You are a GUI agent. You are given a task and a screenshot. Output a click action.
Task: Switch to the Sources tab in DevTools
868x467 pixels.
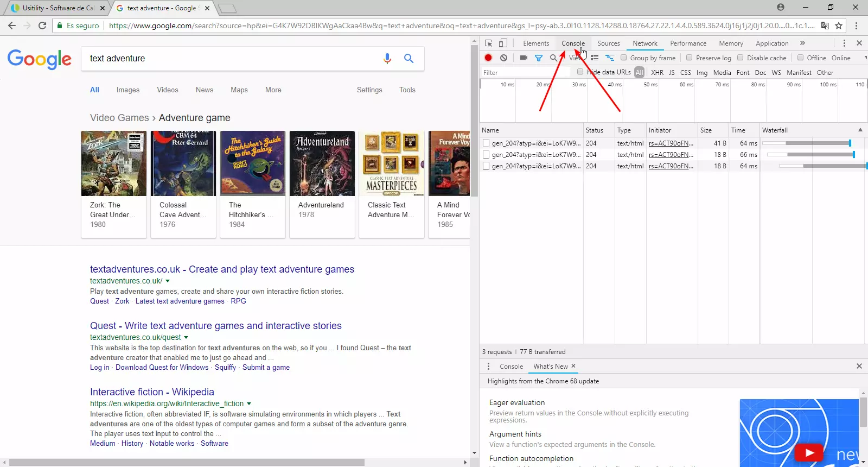(x=608, y=43)
